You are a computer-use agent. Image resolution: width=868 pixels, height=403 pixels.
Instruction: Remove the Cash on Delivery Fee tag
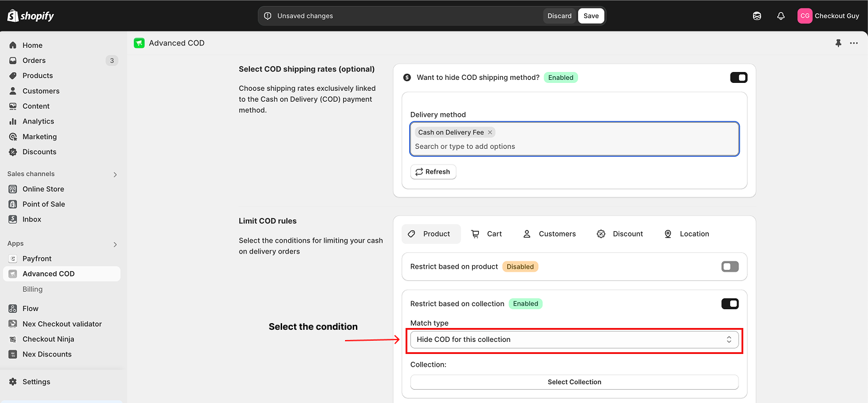click(490, 133)
